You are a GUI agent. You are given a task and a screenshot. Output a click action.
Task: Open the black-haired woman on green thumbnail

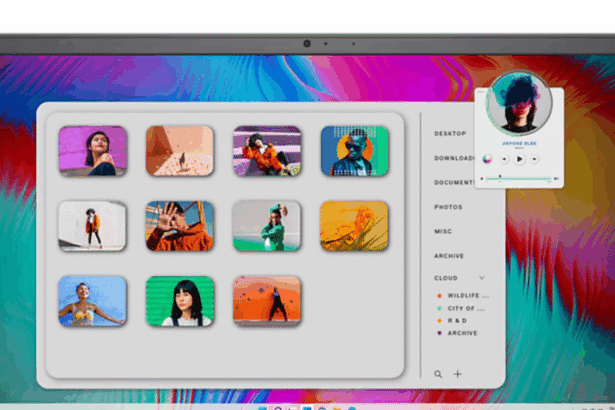pos(180,301)
